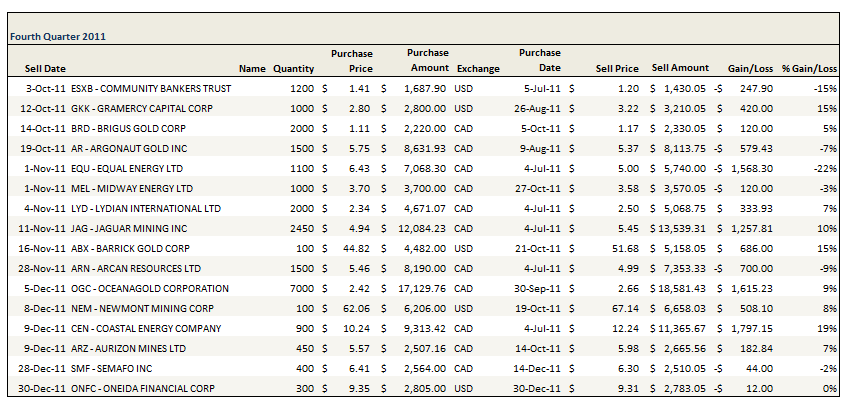847x407 pixels.
Task: Click the 7000 quantity cell for OceanaGold
Action: pyautogui.click(x=299, y=288)
